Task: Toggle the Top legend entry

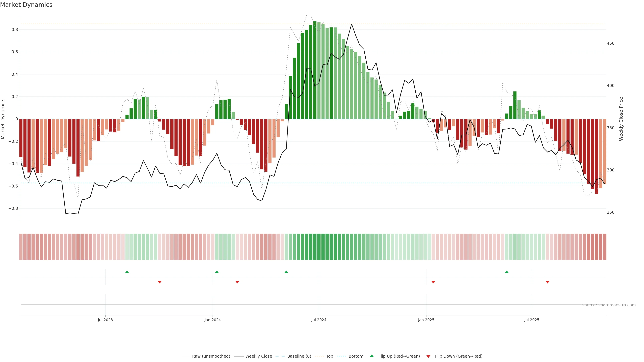Action: click(x=330, y=356)
